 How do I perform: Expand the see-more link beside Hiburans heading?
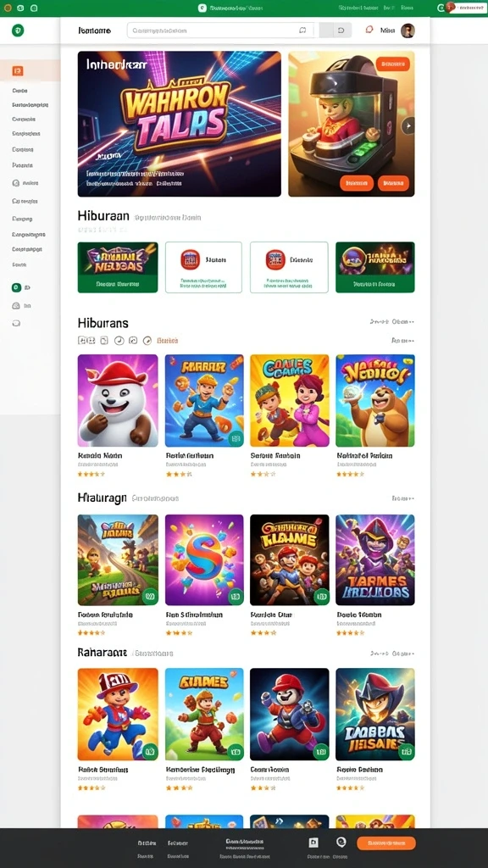pyautogui.click(x=391, y=321)
